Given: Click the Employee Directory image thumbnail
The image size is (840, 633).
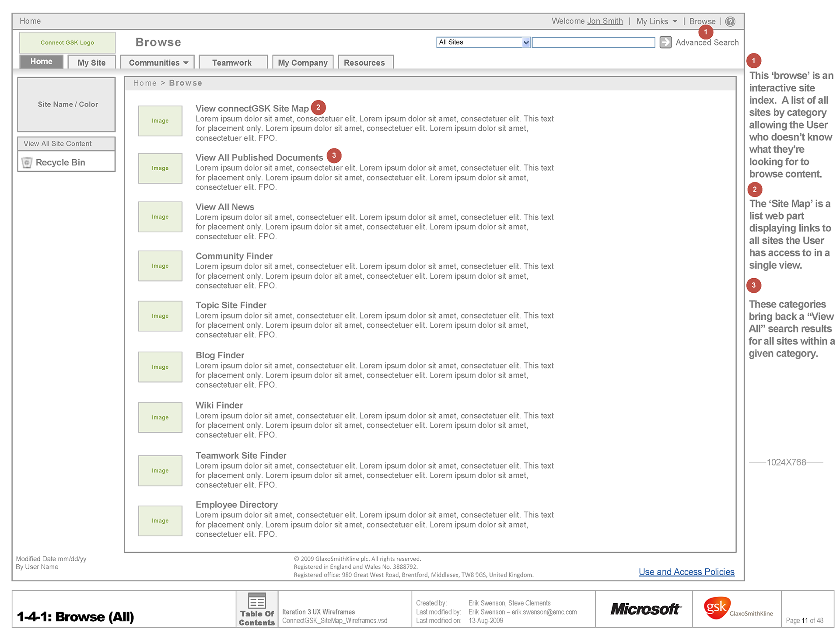Looking at the screenshot, I should coord(160,521).
